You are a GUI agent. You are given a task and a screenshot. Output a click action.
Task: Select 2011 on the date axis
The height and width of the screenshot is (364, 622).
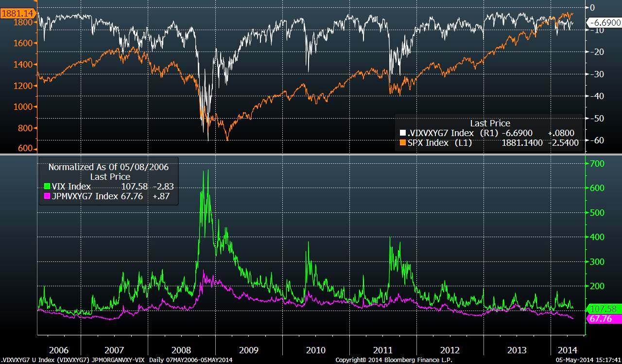click(x=382, y=350)
